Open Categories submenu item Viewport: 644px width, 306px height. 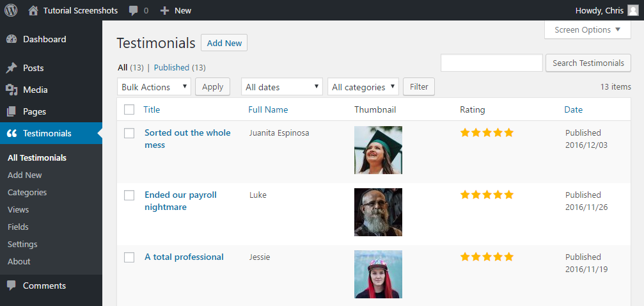pyautogui.click(x=27, y=192)
